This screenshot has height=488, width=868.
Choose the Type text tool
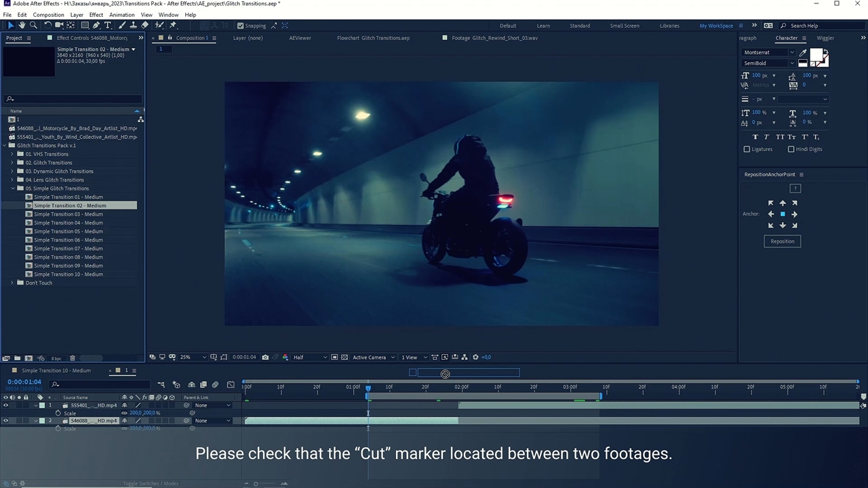[107, 26]
